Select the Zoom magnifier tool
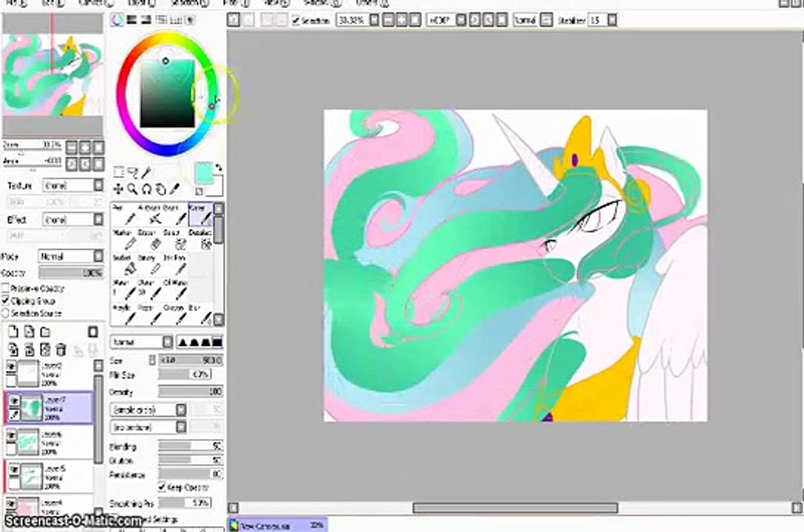 click(132, 189)
